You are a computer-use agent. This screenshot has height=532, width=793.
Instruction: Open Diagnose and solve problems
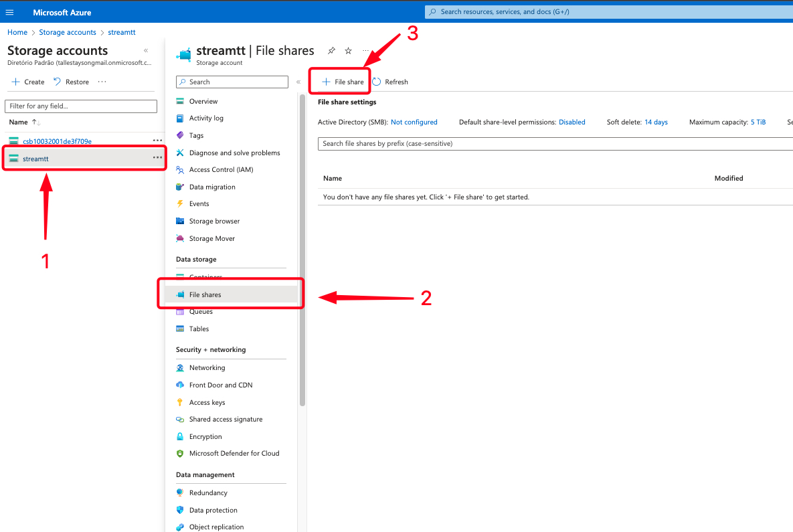[x=234, y=153]
